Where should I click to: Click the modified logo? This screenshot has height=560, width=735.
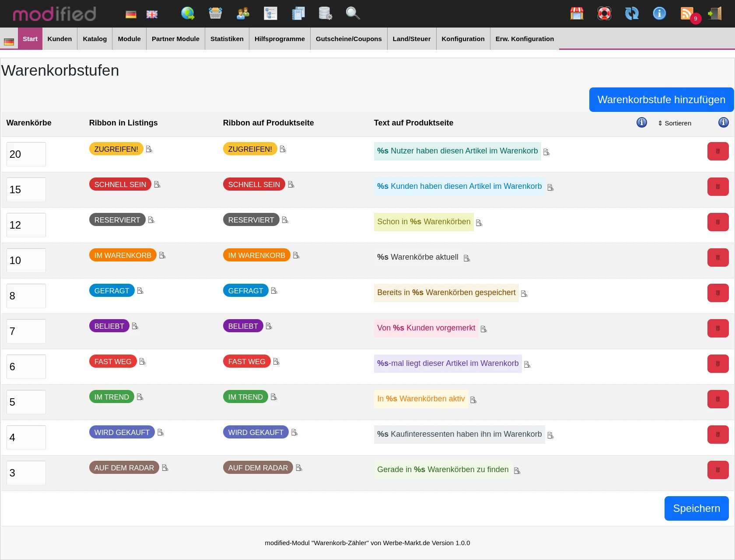55,14
